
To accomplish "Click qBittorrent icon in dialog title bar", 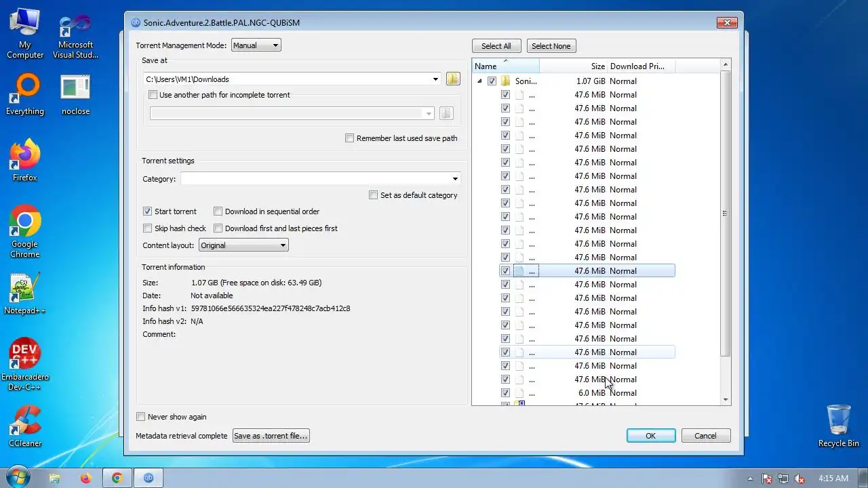I will click(x=135, y=22).
